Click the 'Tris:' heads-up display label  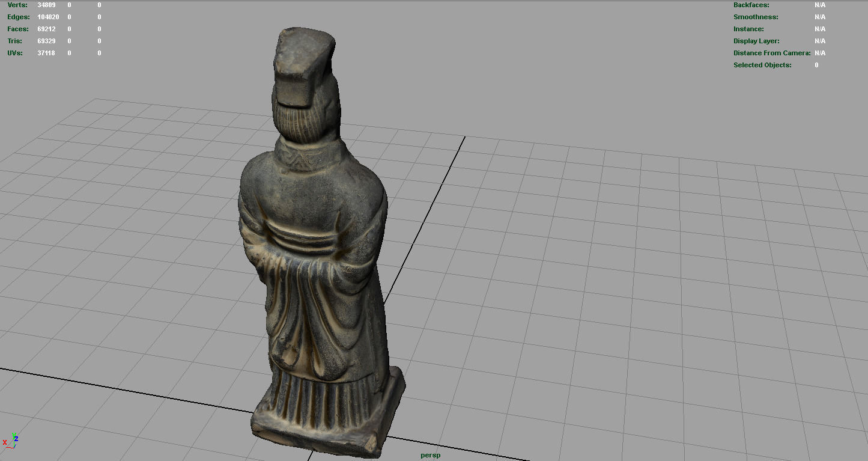[x=15, y=41]
